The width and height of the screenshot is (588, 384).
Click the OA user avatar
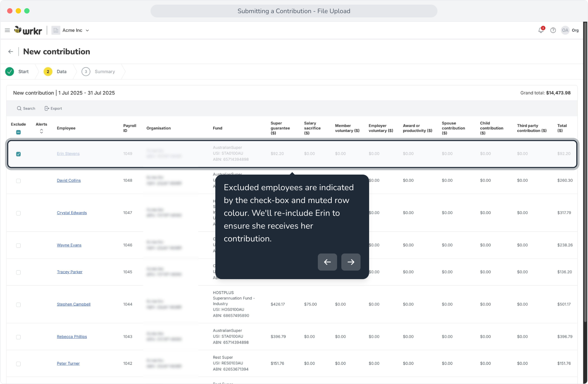coord(565,30)
